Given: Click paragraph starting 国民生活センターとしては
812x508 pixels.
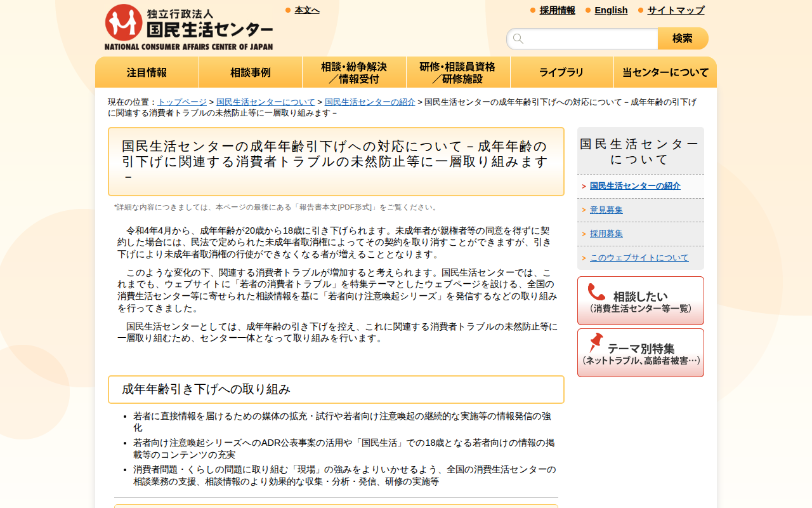Looking at the screenshot, I should (x=337, y=332).
